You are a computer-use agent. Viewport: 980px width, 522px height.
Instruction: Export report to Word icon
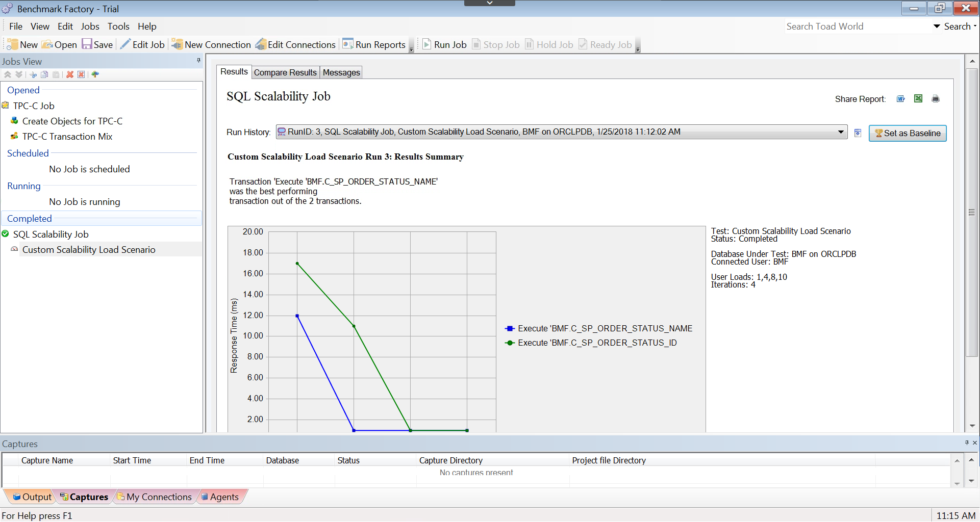tap(900, 99)
